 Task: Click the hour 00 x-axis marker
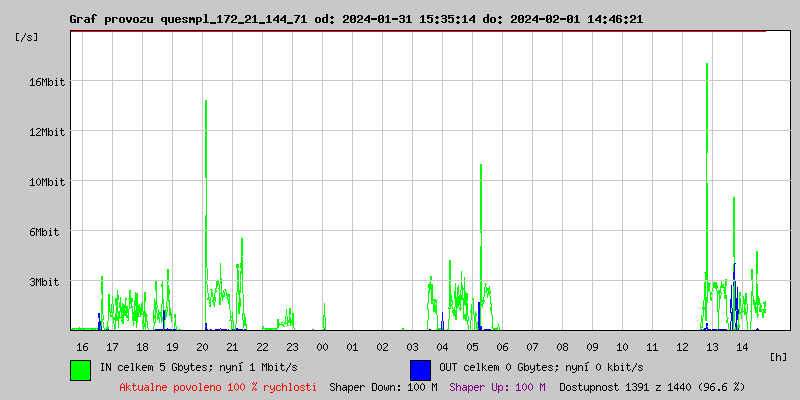pos(322,347)
